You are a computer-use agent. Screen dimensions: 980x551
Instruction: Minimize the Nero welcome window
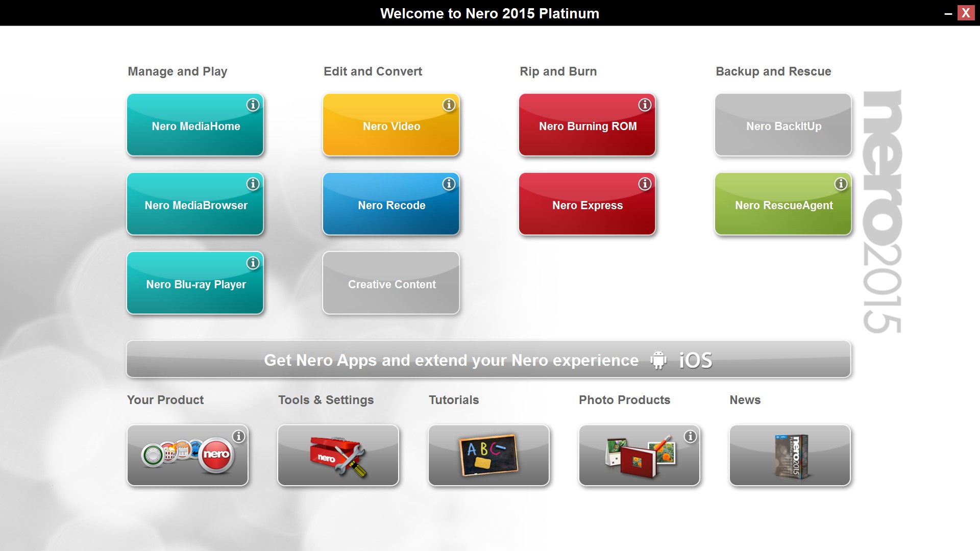point(948,14)
